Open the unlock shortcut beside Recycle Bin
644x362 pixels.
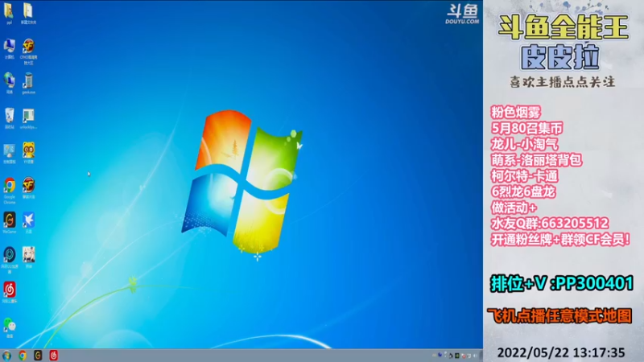pos(28,117)
